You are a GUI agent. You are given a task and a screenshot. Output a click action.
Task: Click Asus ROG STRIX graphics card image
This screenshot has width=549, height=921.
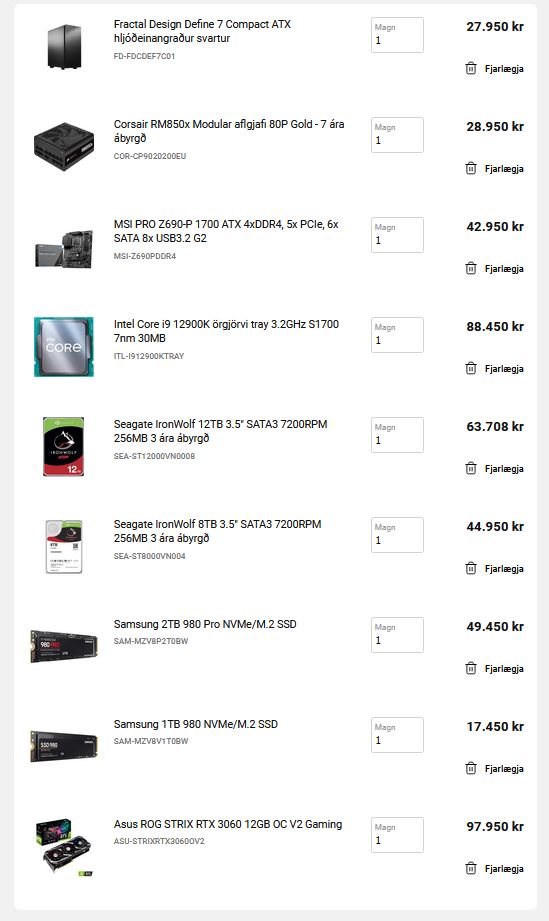pos(63,847)
